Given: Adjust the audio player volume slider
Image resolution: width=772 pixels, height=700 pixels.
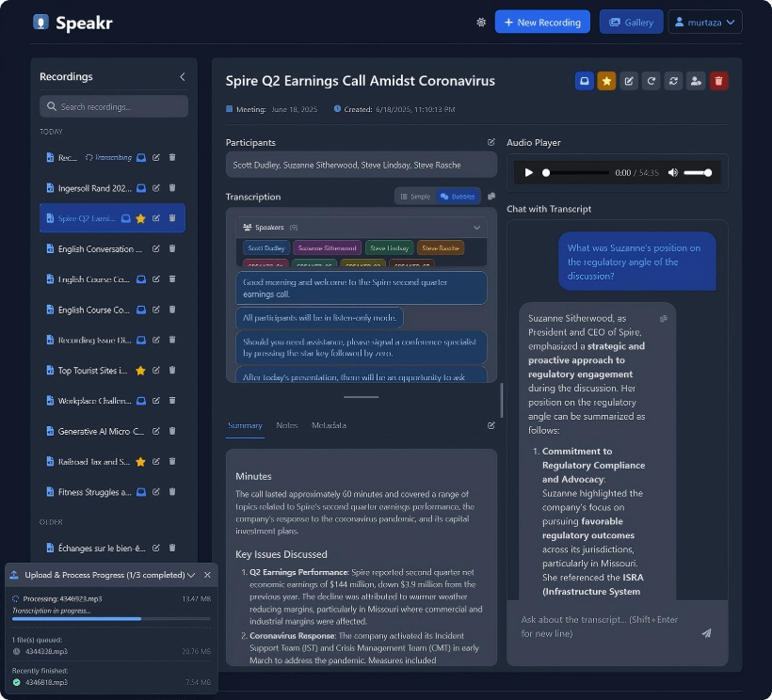Looking at the screenshot, I should point(698,173).
